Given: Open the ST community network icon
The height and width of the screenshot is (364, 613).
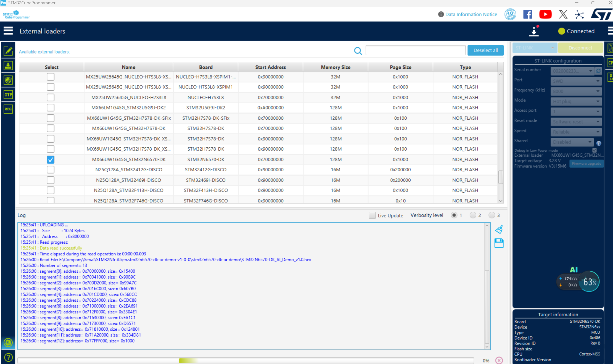Looking at the screenshot, I should 579,14.
